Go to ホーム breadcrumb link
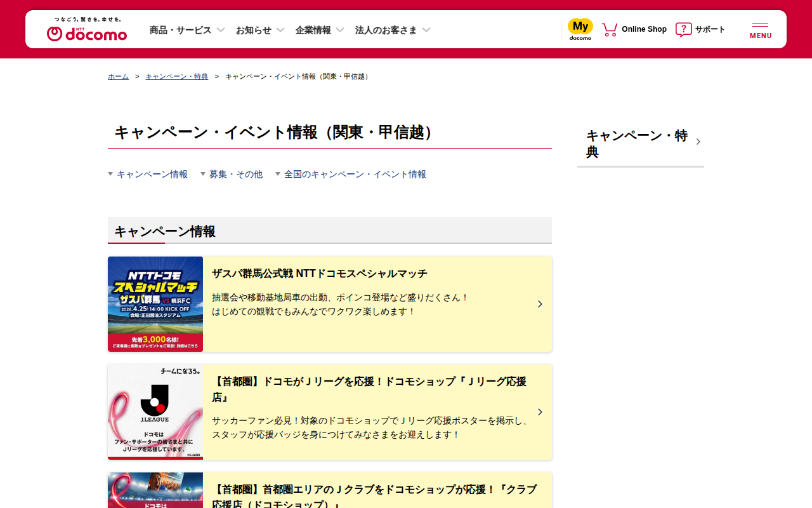 [x=118, y=76]
